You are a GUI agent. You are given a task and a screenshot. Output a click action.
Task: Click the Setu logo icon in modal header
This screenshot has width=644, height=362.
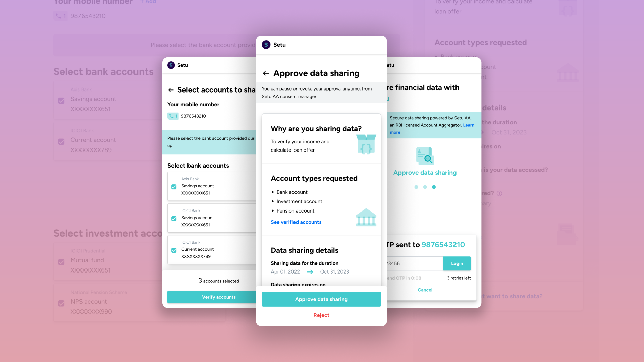[265, 44]
